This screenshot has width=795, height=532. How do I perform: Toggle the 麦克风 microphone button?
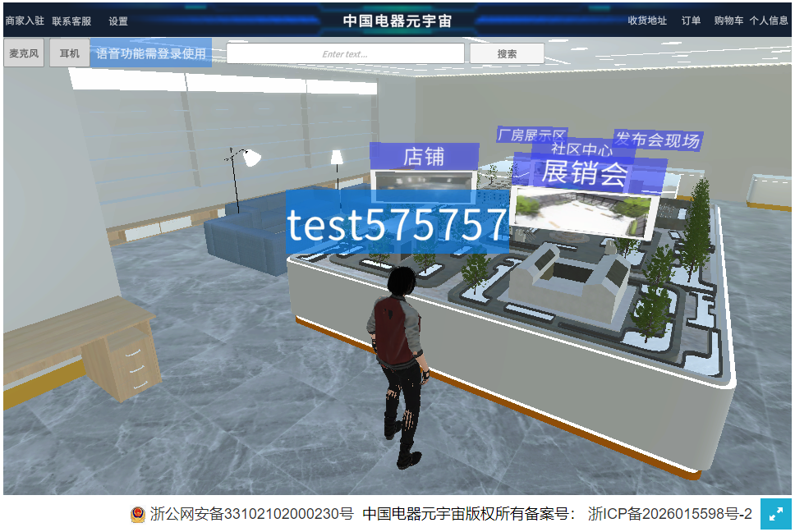coord(24,53)
